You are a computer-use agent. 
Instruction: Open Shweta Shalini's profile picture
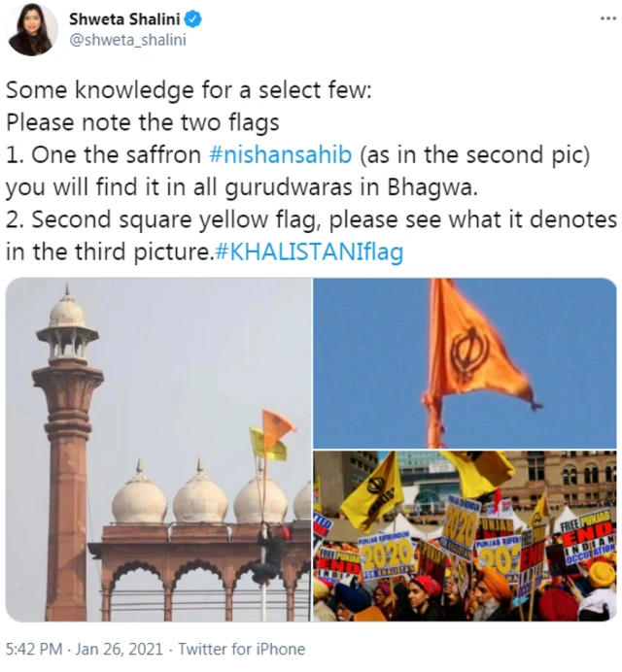(x=32, y=30)
